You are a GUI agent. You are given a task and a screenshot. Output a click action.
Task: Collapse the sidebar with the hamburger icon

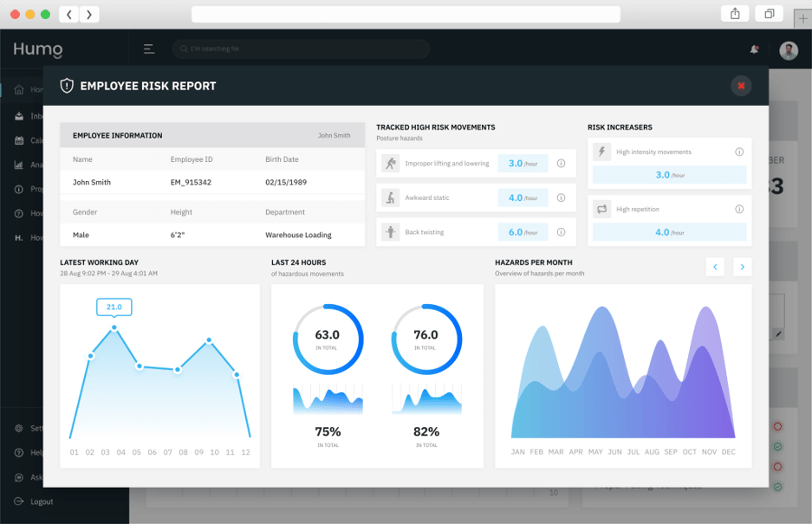point(148,49)
